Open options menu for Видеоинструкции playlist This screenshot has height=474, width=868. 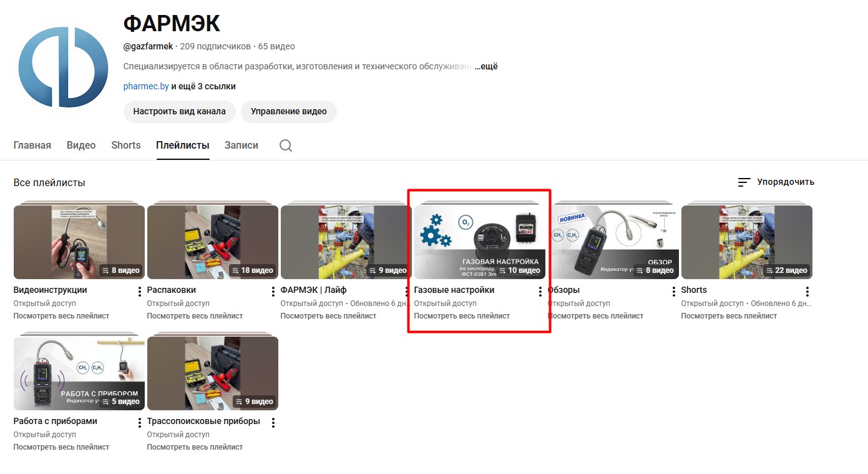pos(139,292)
